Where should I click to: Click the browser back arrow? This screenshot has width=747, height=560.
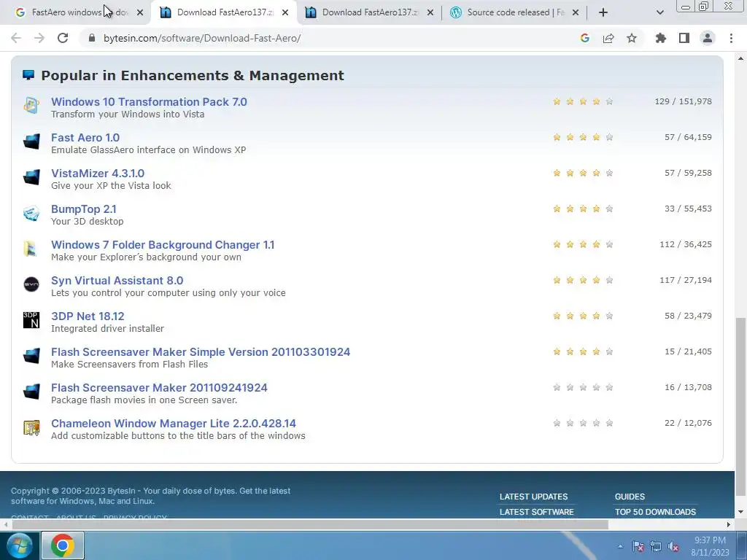pyautogui.click(x=16, y=38)
